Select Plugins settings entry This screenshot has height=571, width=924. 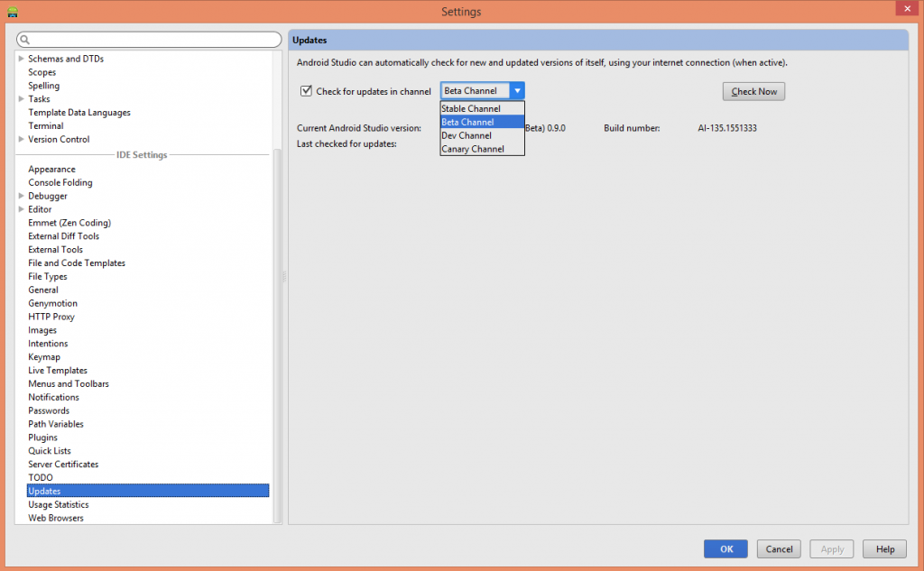pos(42,437)
